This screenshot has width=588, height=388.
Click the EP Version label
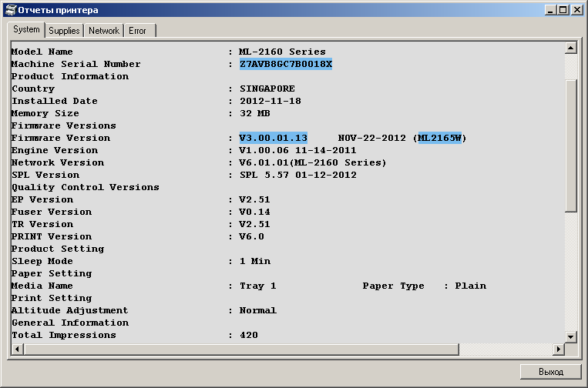42,199
